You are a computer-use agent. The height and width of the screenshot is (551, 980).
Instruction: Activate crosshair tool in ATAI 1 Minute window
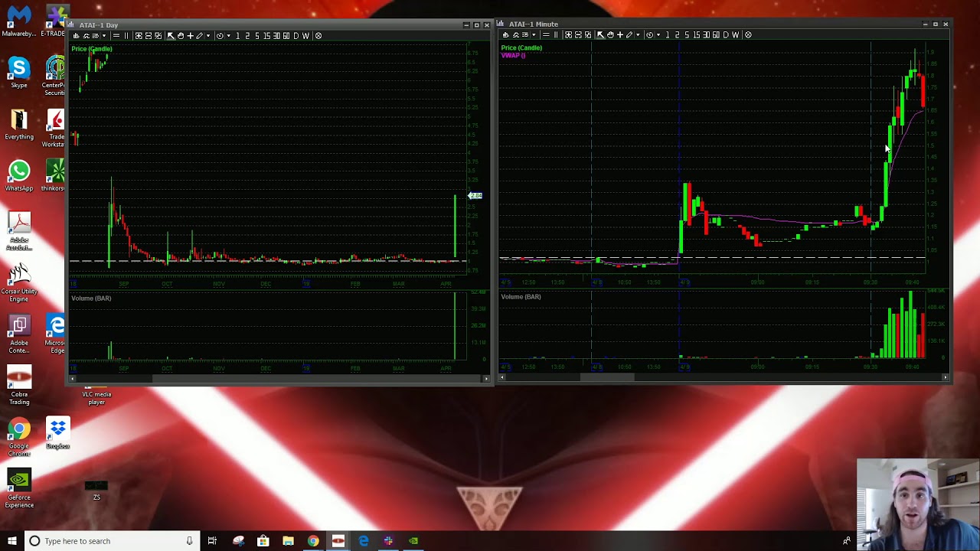tap(620, 34)
